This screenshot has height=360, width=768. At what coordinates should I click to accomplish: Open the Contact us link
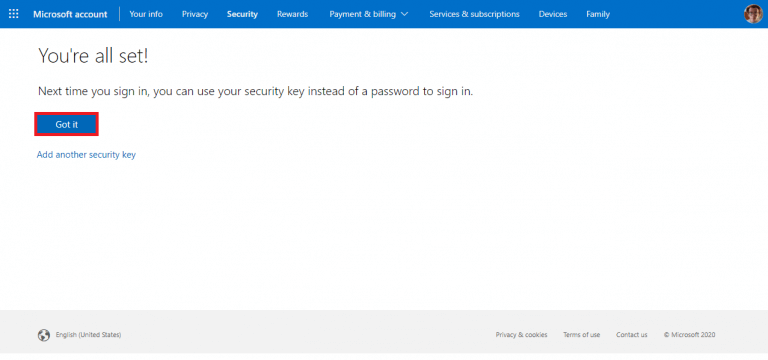coord(631,335)
